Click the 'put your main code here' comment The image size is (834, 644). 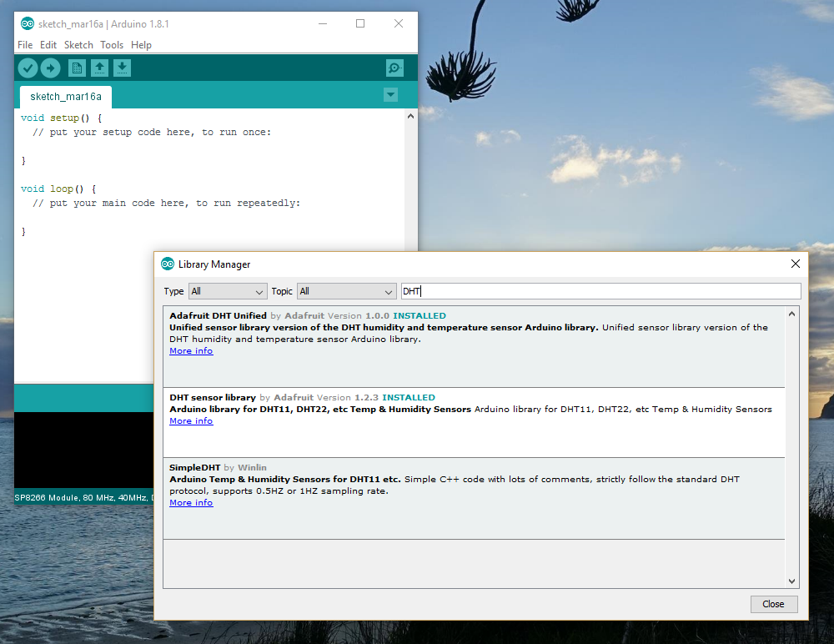click(167, 204)
